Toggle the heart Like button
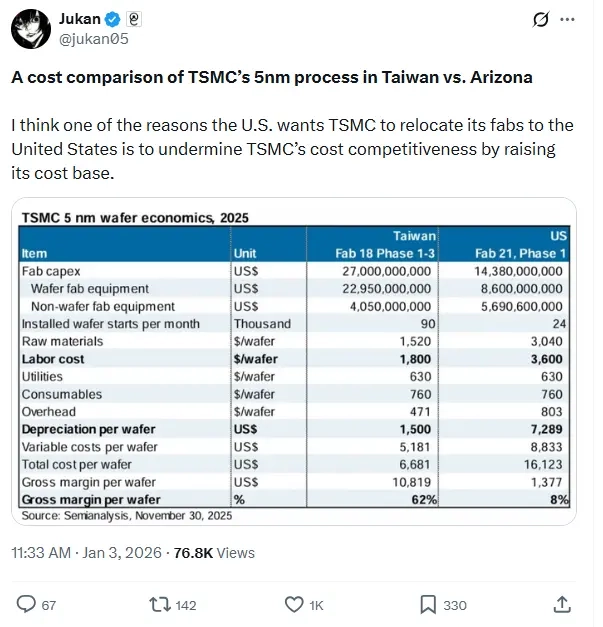Viewport: 603px width, 627px height. point(294,604)
